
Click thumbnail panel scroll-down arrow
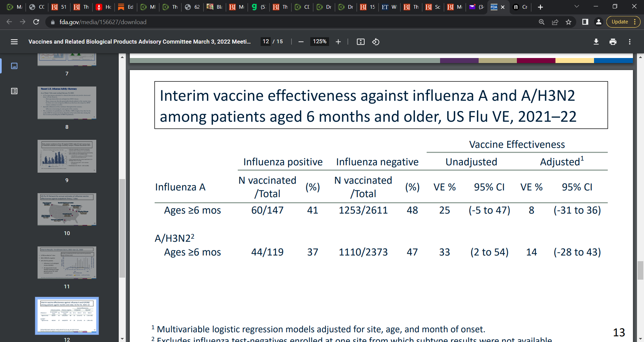(122, 339)
